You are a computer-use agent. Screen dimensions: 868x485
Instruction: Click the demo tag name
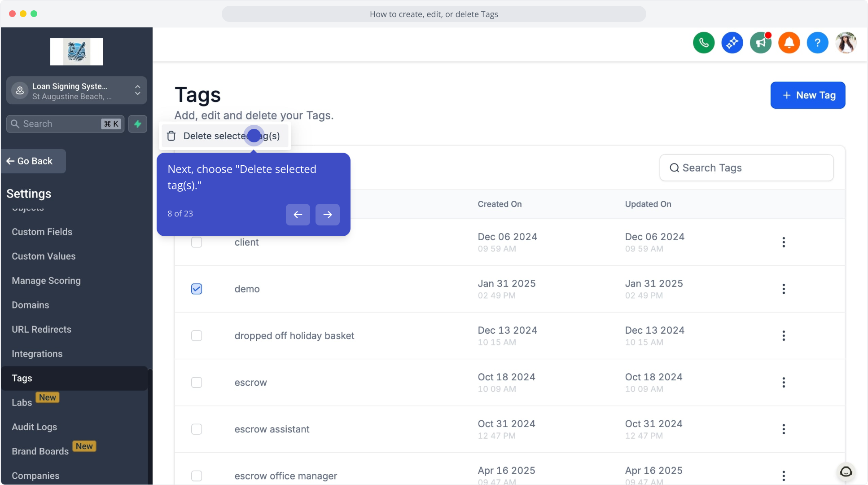click(247, 289)
